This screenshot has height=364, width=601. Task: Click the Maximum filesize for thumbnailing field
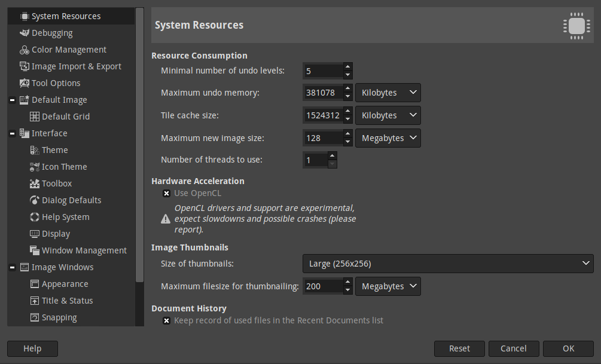pyautogui.click(x=323, y=286)
